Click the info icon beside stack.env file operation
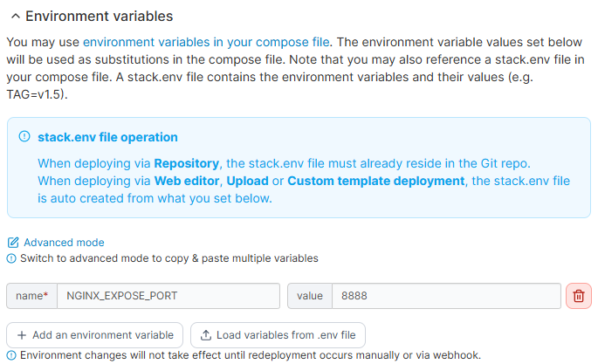The width and height of the screenshot is (598, 364). point(24,137)
